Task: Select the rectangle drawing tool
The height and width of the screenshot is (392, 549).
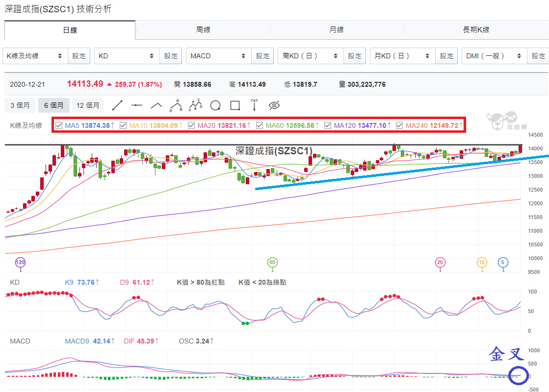Action: pyautogui.click(x=235, y=105)
